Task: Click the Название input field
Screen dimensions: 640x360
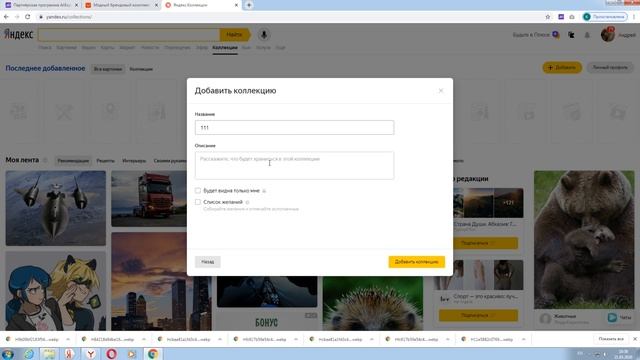Action: [x=294, y=127]
